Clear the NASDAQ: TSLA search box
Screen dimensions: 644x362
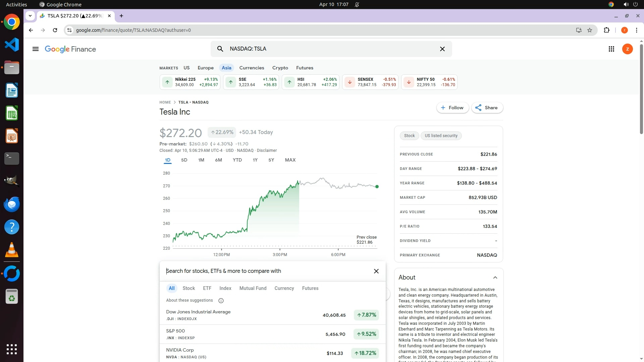point(442,49)
